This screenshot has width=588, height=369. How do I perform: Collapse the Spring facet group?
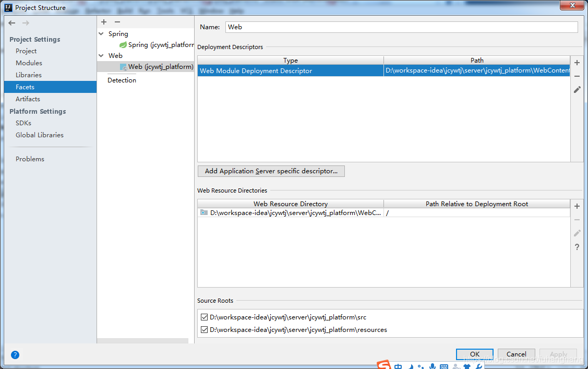[101, 33]
